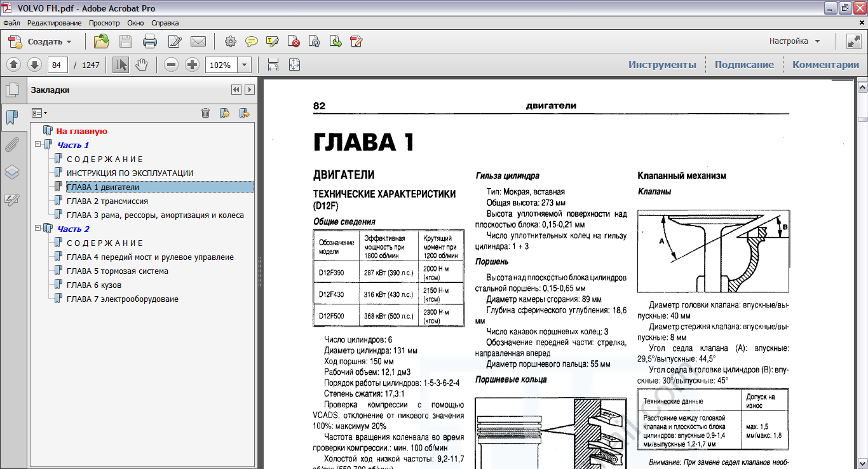Toggle the bookmarks panel icon in sidebar

[x=12, y=117]
